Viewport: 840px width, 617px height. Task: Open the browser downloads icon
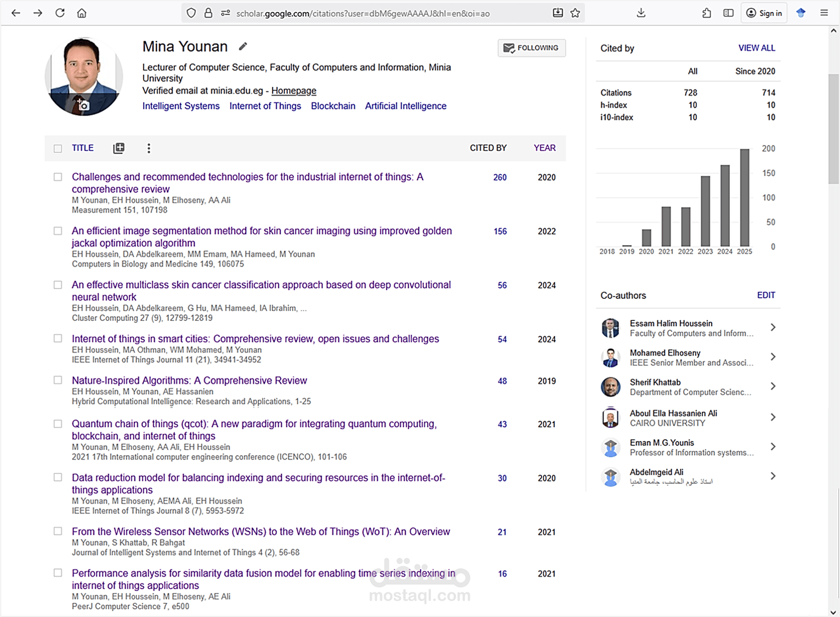coord(641,13)
